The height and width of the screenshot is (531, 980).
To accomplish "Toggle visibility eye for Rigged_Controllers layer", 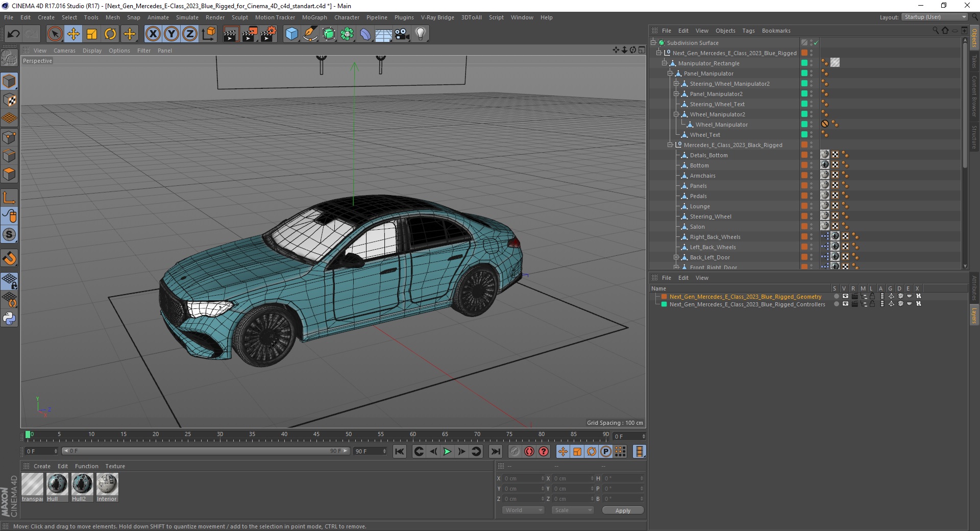I will click(x=845, y=304).
